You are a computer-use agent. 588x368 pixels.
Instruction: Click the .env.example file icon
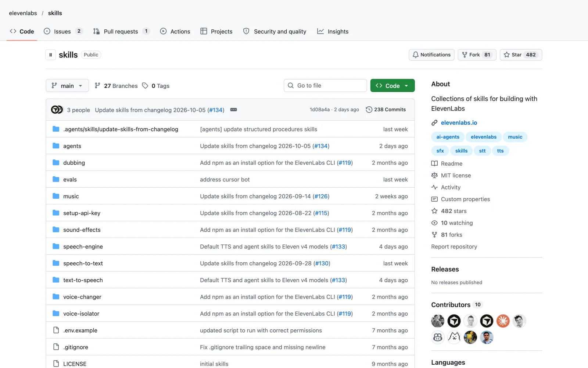pos(56,330)
